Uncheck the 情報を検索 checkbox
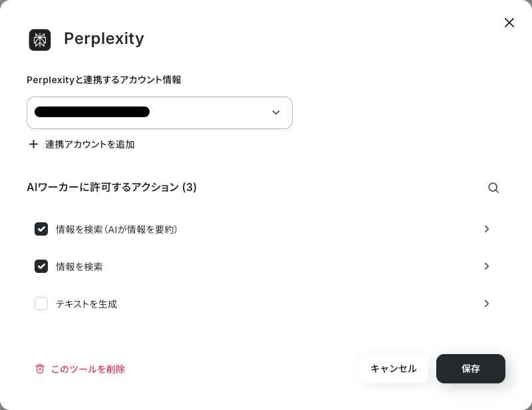This screenshot has height=410, width=532. (x=41, y=266)
